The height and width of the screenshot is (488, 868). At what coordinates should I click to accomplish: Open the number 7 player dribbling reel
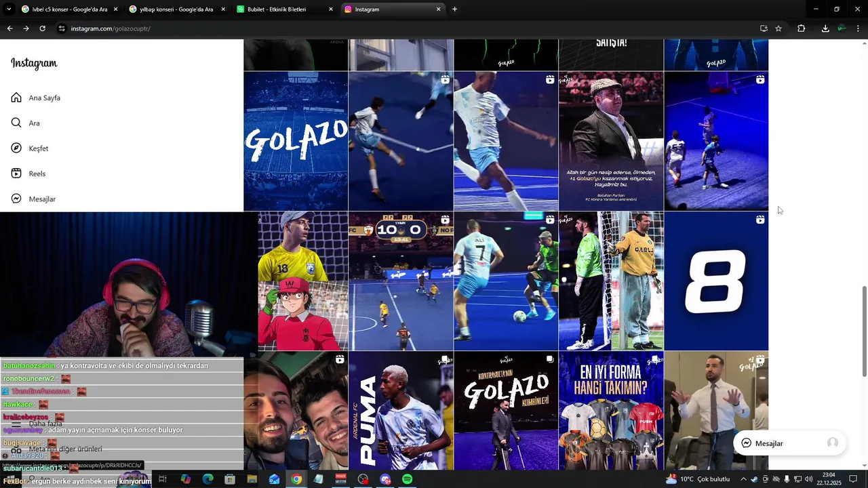(506, 281)
